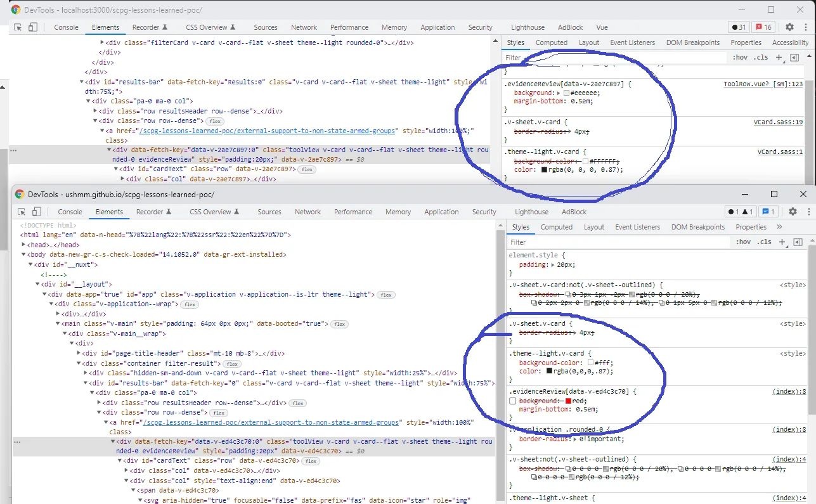Open color picker for #fff background-color swatch

tap(591, 363)
